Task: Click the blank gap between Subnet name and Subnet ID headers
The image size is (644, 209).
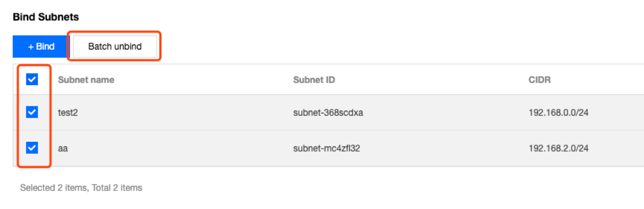Action: pyautogui.click(x=204, y=80)
